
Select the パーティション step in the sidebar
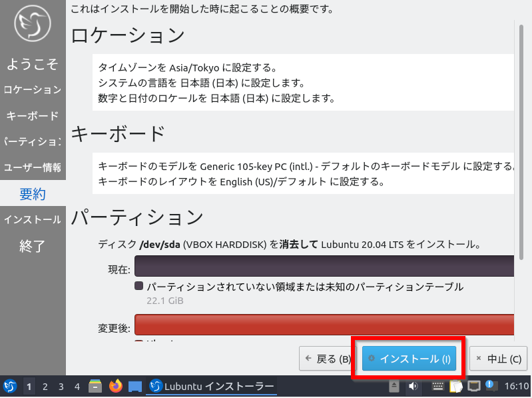click(x=33, y=141)
